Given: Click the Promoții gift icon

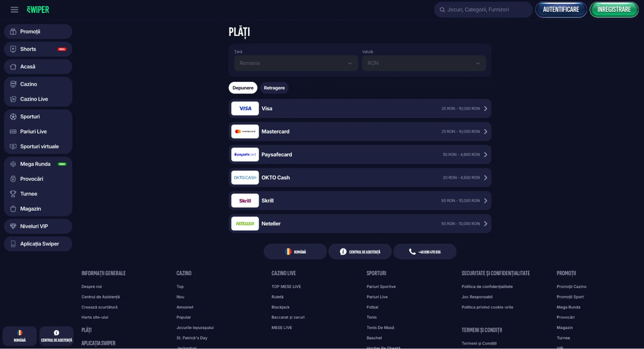Looking at the screenshot, I should tap(13, 32).
